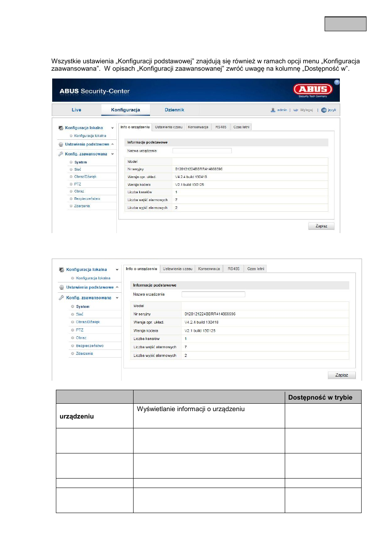
Task: Open Konfiguracja lokalna sub-item in the lower screenshot
Action: tap(93, 278)
